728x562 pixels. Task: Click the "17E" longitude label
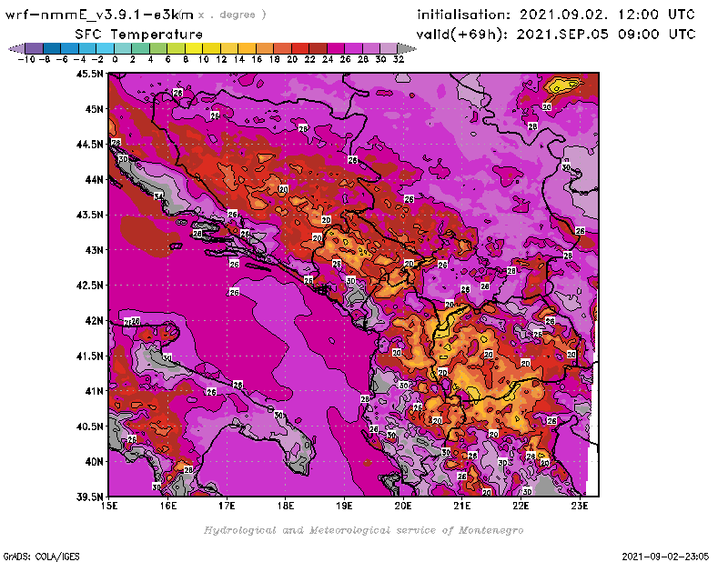point(227,506)
